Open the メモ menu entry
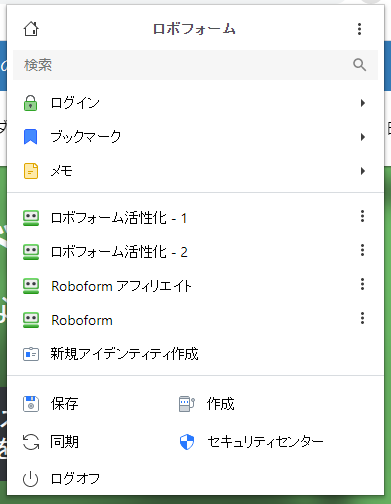The width and height of the screenshot is (391, 504). [62, 171]
